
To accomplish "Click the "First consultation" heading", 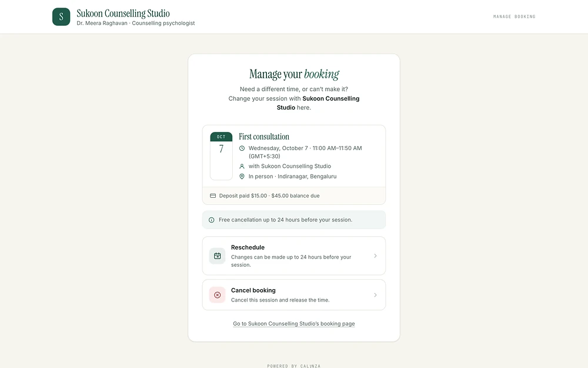I will [x=264, y=137].
